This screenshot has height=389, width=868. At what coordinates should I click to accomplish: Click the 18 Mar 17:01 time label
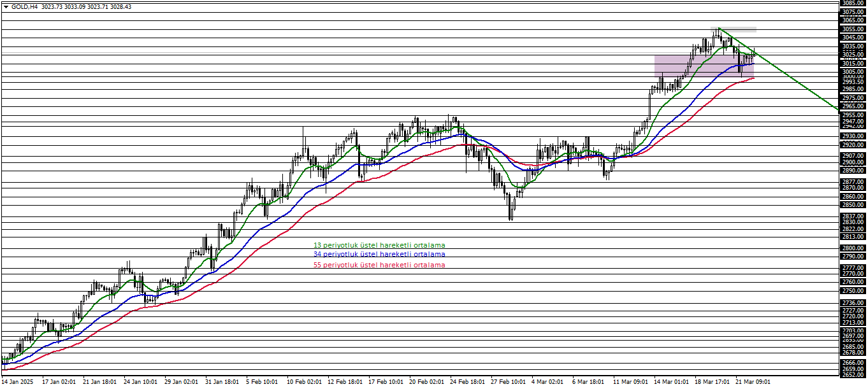711,382
